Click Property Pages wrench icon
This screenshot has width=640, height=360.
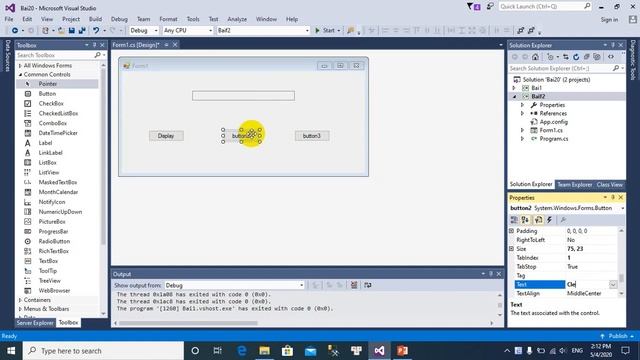click(563, 220)
